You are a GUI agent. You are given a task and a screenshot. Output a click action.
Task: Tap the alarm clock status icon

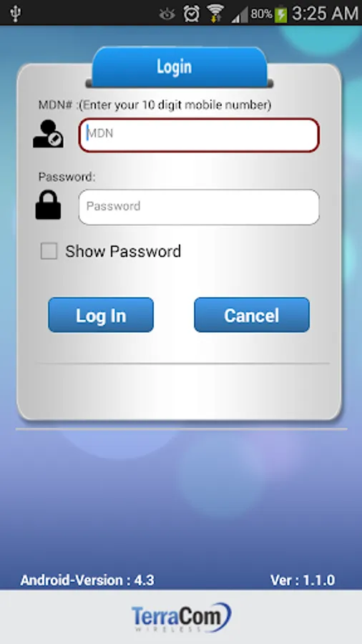(x=191, y=14)
